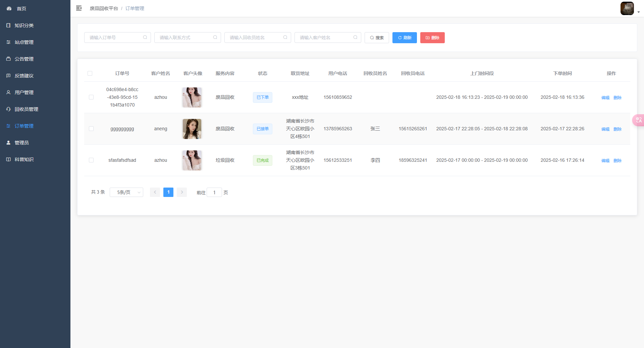
Task: Open user menu dropdown arrow beside avatar
Action: click(x=639, y=12)
